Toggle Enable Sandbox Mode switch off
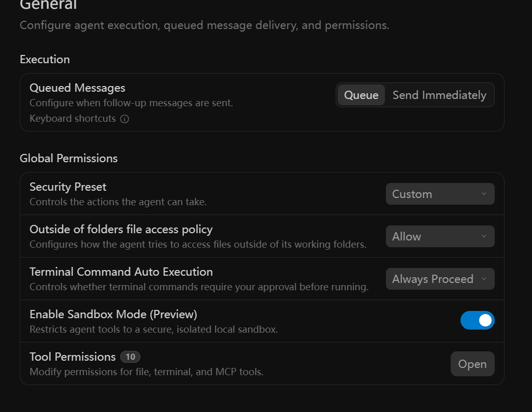Image resolution: width=532 pixels, height=412 pixels. (x=478, y=320)
